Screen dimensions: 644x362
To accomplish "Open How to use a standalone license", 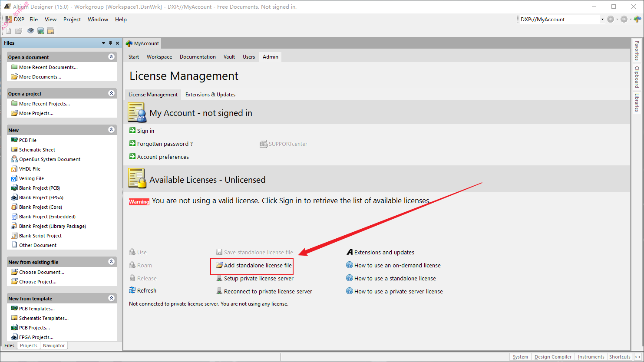I will pos(395,278).
